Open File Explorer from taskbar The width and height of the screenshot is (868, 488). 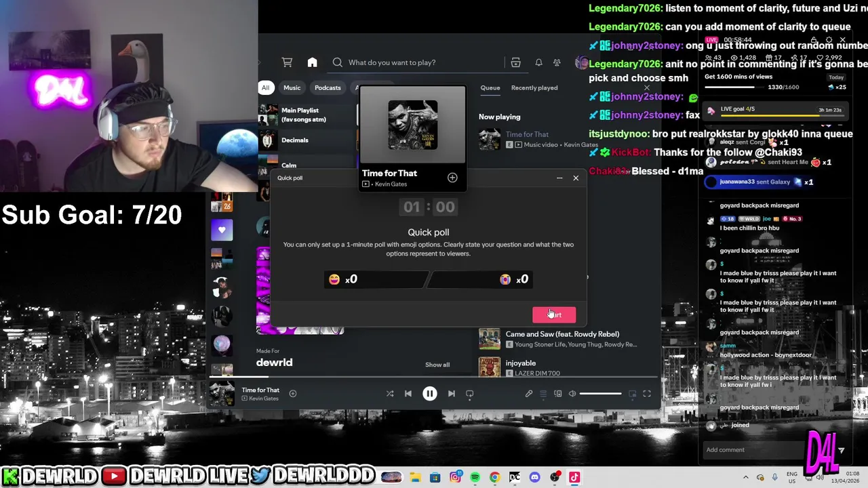415,477
